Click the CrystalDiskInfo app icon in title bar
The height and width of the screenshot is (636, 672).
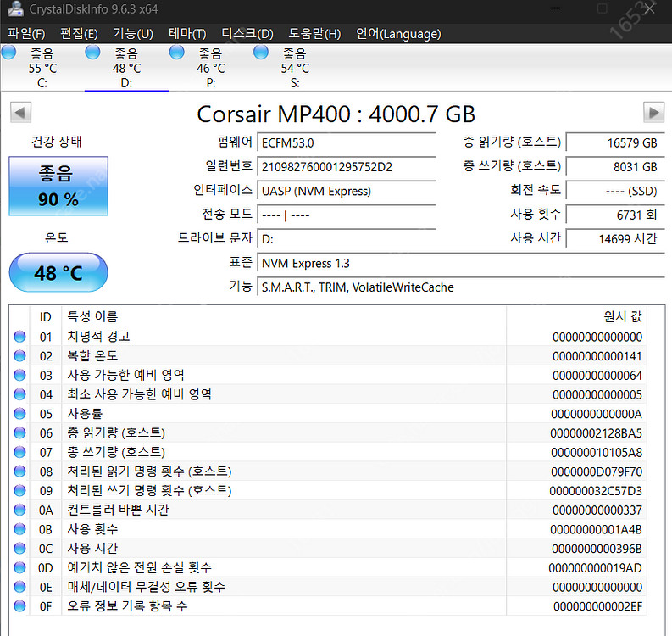point(15,8)
